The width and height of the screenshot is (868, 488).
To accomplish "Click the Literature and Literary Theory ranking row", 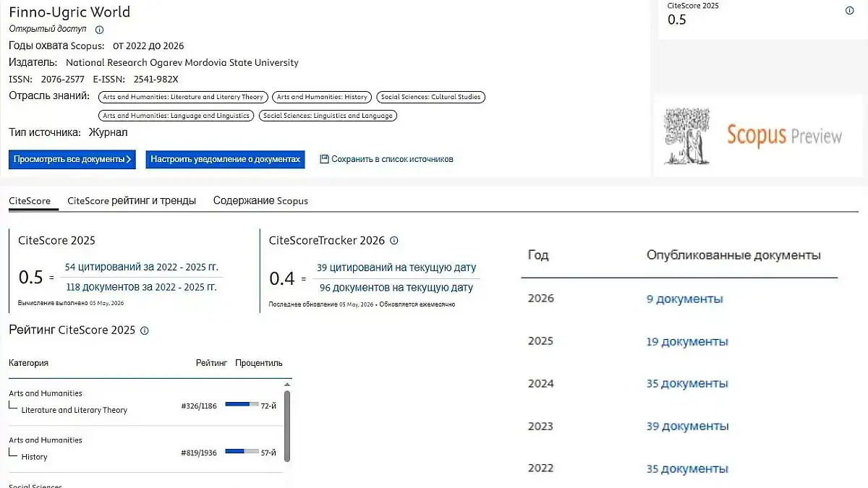I will click(x=145, y=402).
